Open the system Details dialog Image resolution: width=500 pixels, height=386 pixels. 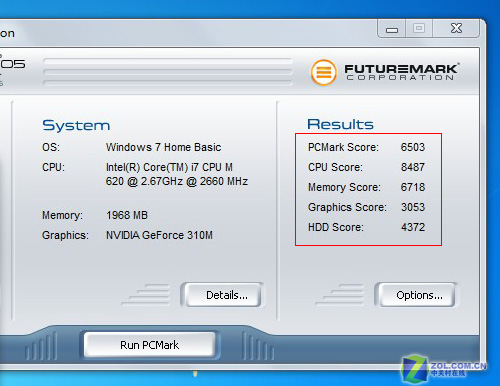[222, 295]
